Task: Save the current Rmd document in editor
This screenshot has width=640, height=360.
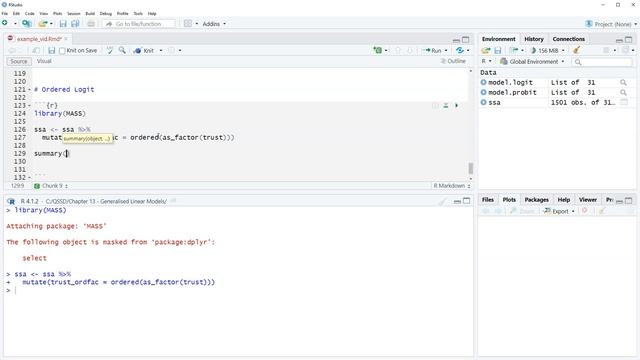Action: click(51, 51)
